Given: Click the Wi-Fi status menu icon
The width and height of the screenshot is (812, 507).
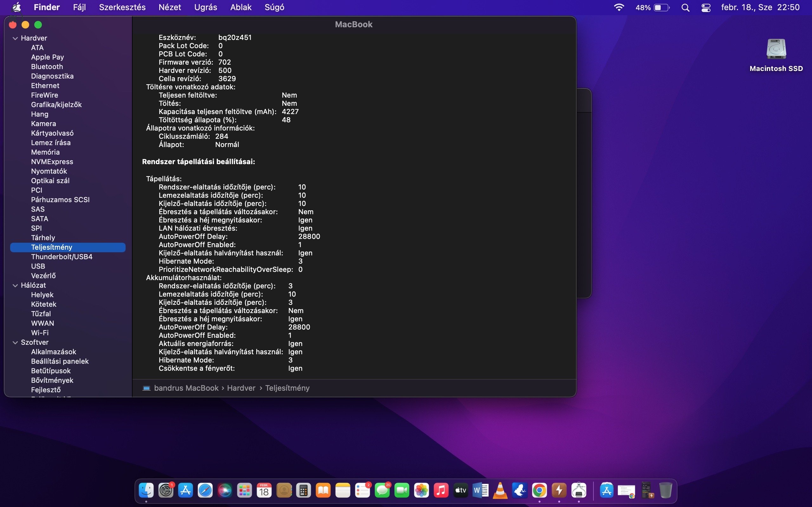Looking at the screenshot, I should tap(619, 7).
